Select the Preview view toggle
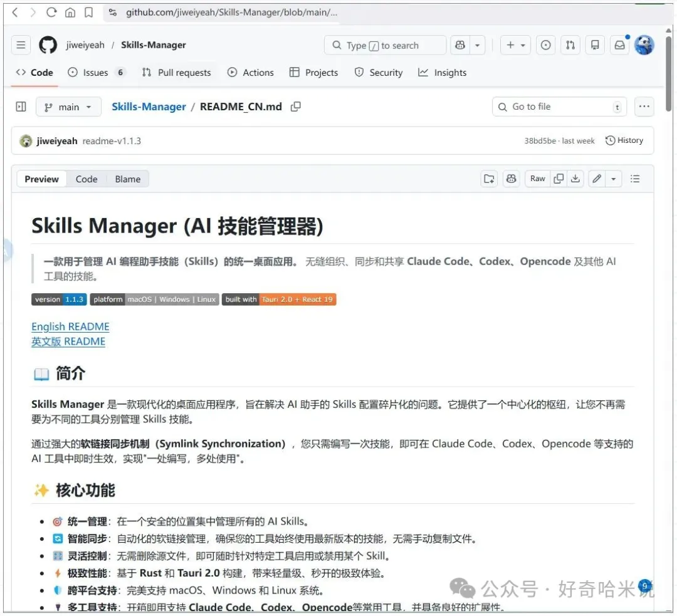 click(x=41, y=179)
